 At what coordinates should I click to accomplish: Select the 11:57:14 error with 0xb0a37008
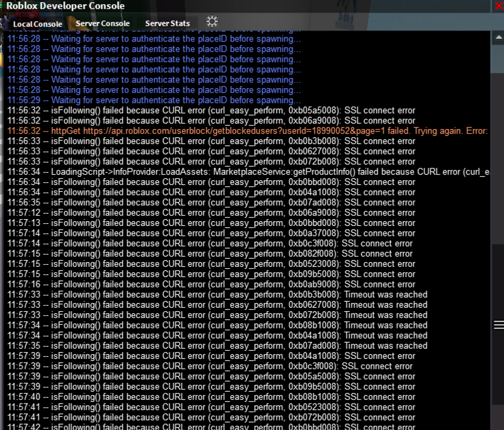(211, 233)
